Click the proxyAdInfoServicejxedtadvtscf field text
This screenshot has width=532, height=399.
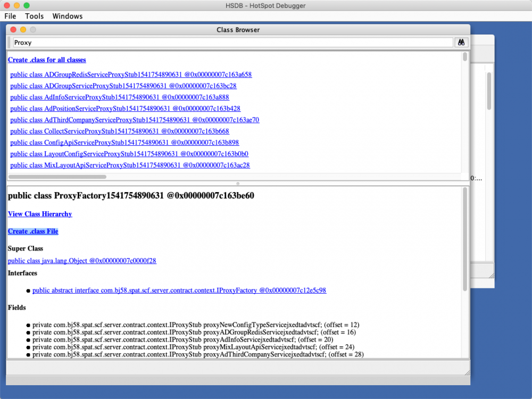tap(183, 339)
